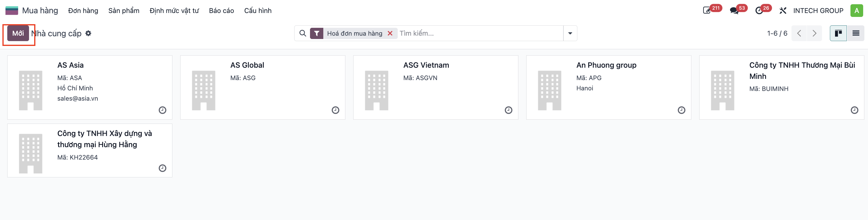Viewport: 868px width, 220px height.
Task: Open Công ty TNHH Thương Mại Bùi Minh card
Action: (x=782, y=87)
